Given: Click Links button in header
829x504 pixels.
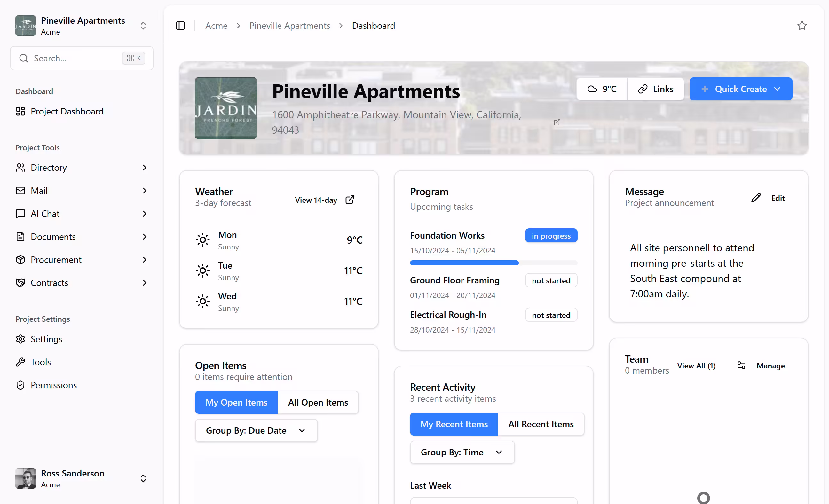Looking at the screenshot, I should pyautogui.click(x=655, y=89).
